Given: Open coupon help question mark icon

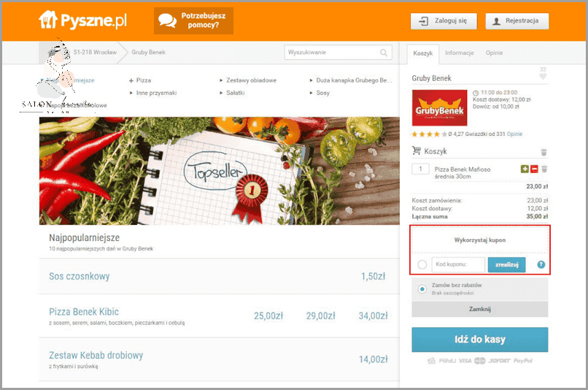Looking at the screenshot, I should pyautogui.click(x=541, y=264).
